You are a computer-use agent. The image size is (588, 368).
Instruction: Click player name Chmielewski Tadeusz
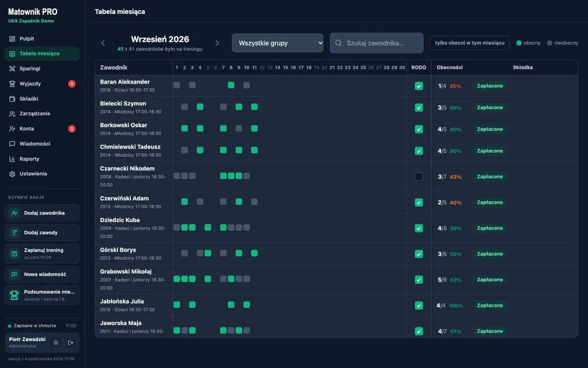click(130, 147)
